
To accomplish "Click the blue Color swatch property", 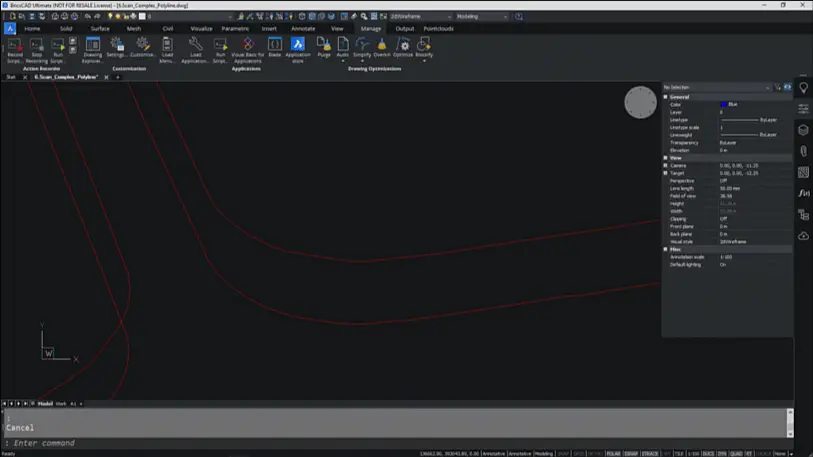I will click(724, 104).
